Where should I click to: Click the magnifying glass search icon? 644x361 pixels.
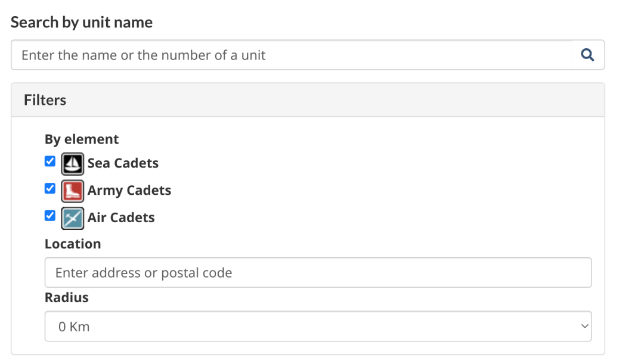pyautogui.click(x=587, y=55)
